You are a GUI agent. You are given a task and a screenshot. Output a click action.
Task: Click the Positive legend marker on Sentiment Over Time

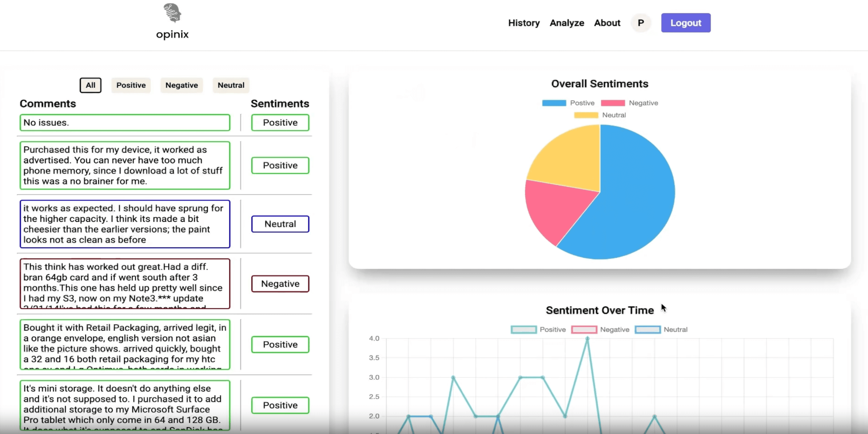click(524, 329)
